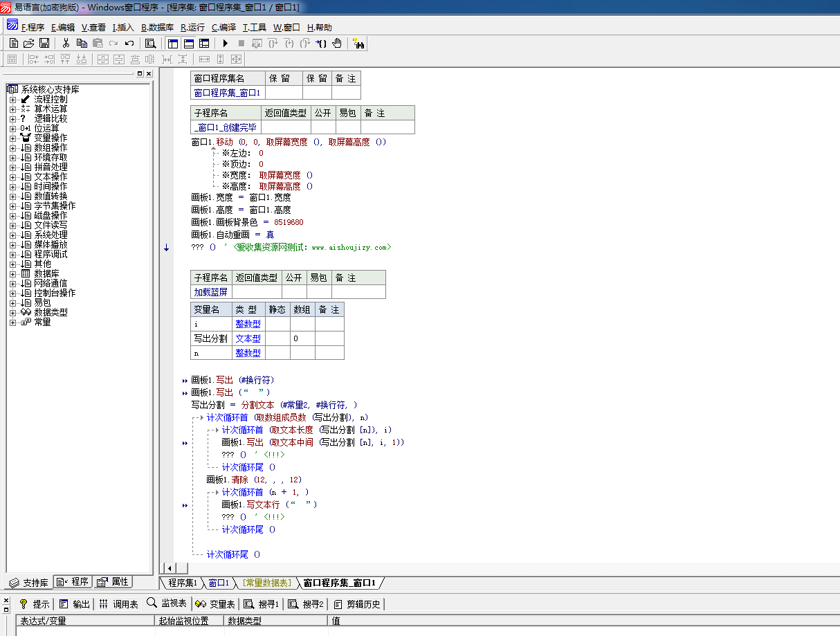
Task: Click the 文本型 type of 写出分割
Action: click(x=248, y=338)
